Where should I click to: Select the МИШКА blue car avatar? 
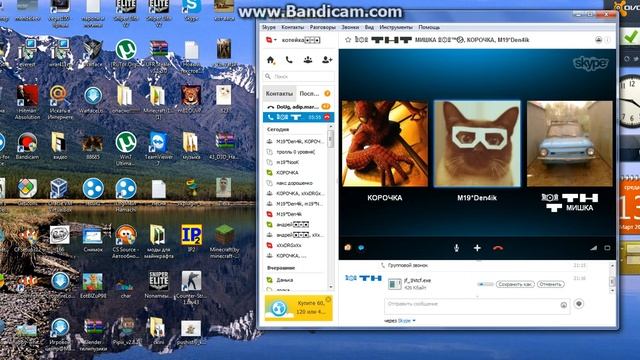[570, 144]
